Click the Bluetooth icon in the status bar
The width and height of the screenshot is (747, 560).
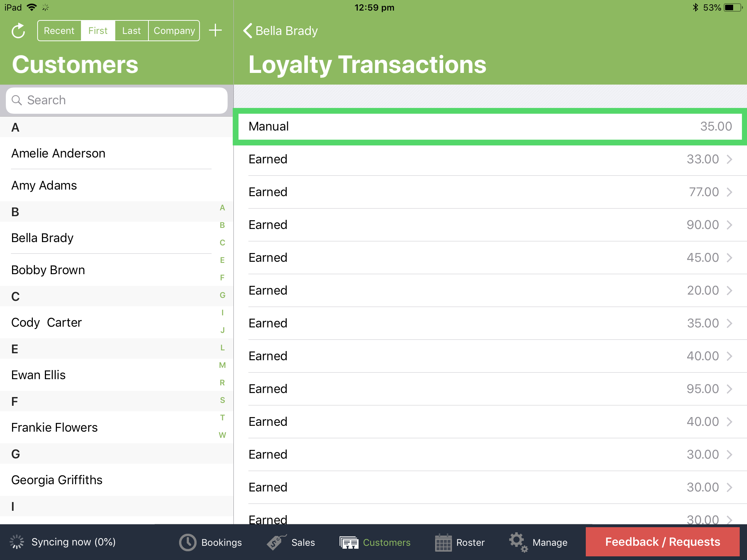point(695,7)
